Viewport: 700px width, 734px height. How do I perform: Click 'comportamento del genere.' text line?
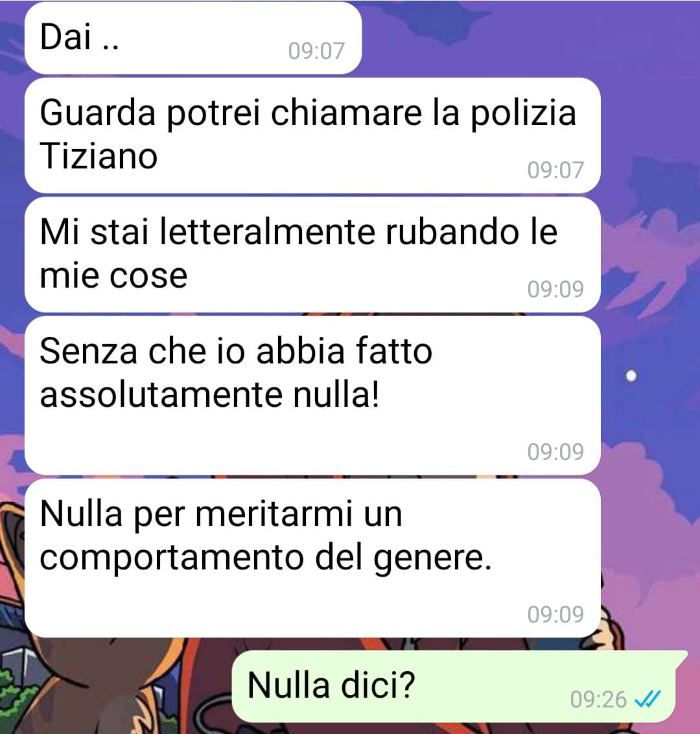coord(266,558)
